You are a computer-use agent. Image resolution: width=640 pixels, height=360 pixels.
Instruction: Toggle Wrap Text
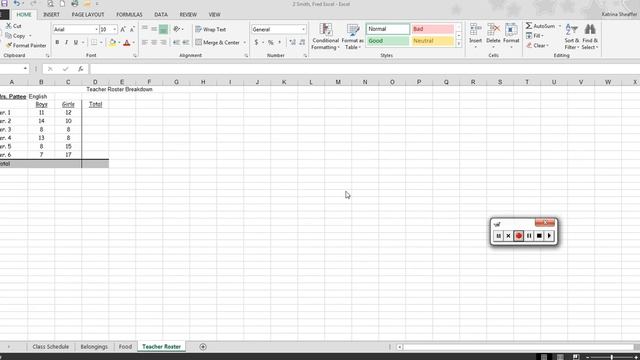point(211,29)
